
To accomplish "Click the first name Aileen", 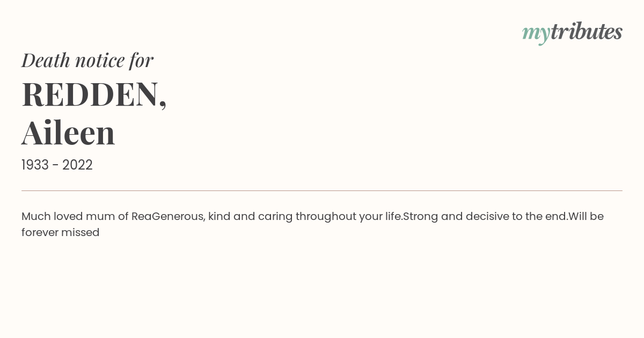I will pyautogui.click(x=68, y=133).
